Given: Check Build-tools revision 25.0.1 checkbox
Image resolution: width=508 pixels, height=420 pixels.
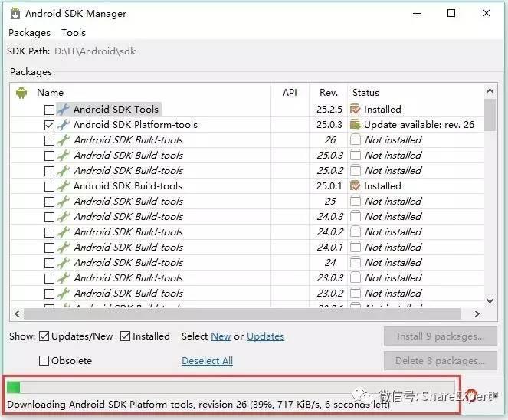Looking at the screenshot, I should coord(49,186).
